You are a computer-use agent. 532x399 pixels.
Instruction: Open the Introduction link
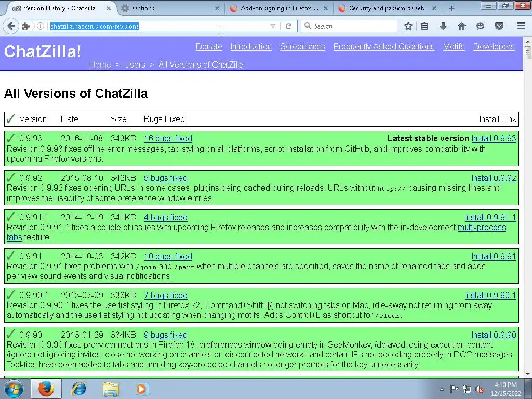(x=251, y=46)
